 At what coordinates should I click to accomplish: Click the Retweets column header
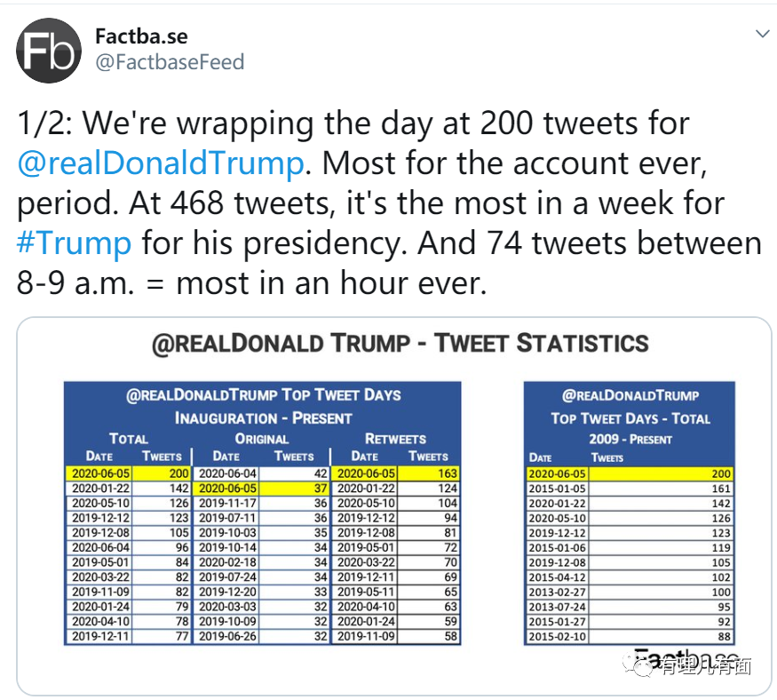tap(395, 439)
